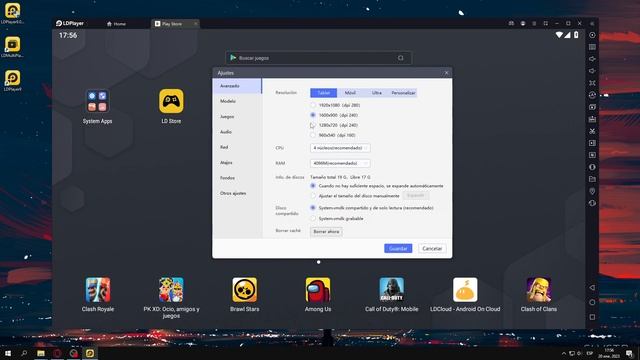Select 960x540 (dpi 160) resolution
The width and height of the screenshot is (640, 360).
313,135
